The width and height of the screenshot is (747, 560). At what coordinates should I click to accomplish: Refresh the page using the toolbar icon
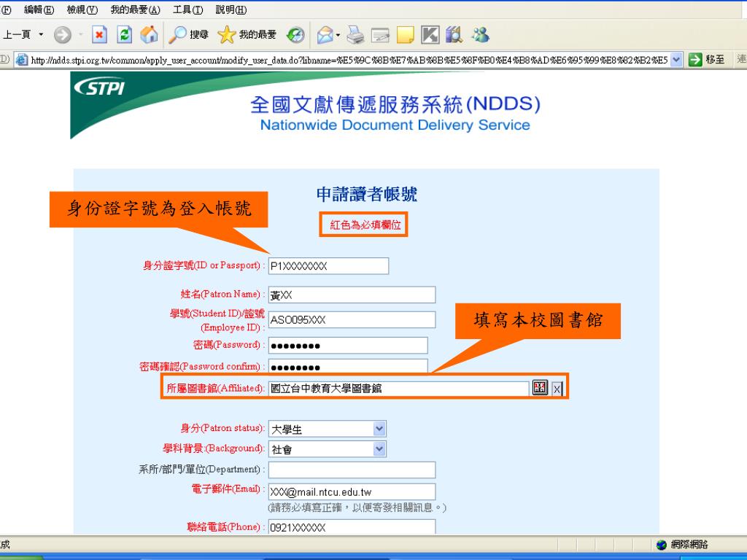[124, 35]
